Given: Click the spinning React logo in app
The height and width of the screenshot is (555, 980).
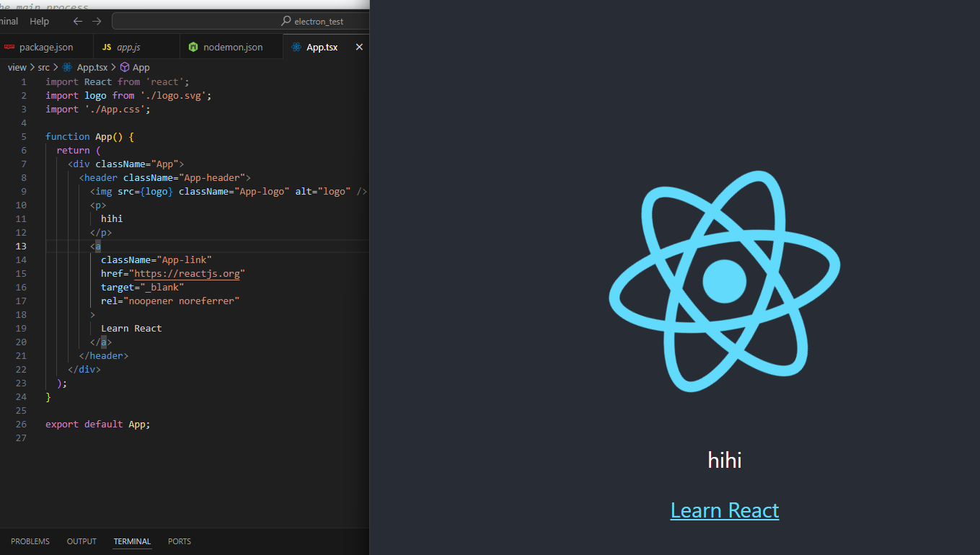Looking at the screenshot, I should click(725, 281).
